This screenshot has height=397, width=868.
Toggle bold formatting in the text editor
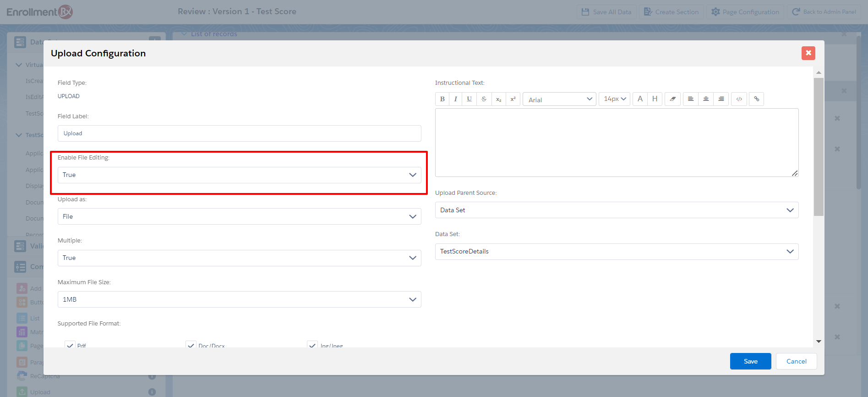(x=442, y=99)
